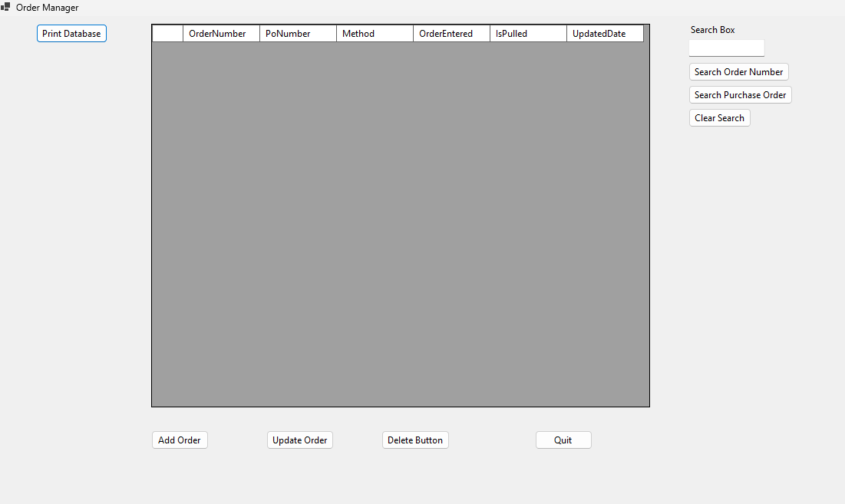Sort by PoNumber column header
This screenshot has width=845, height=504.
coord(298,34)
